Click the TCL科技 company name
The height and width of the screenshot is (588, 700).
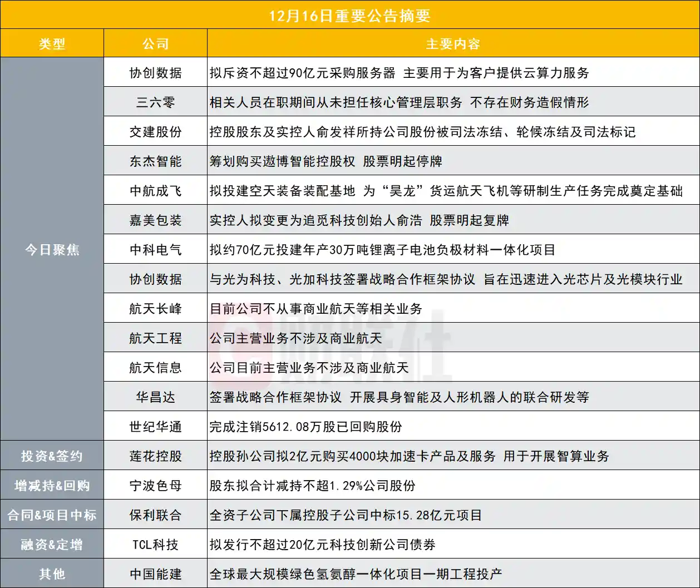pos(155,543)
